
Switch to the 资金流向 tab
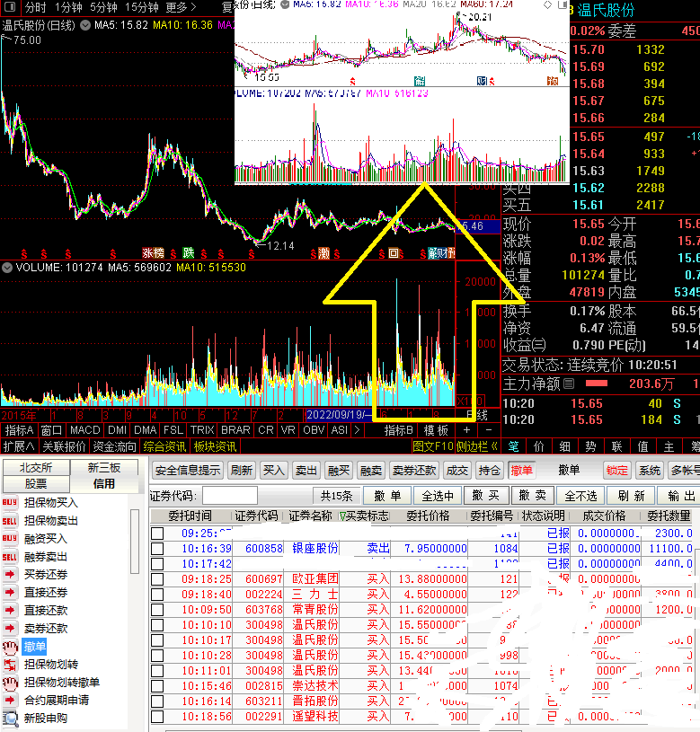tap(114, 446)
